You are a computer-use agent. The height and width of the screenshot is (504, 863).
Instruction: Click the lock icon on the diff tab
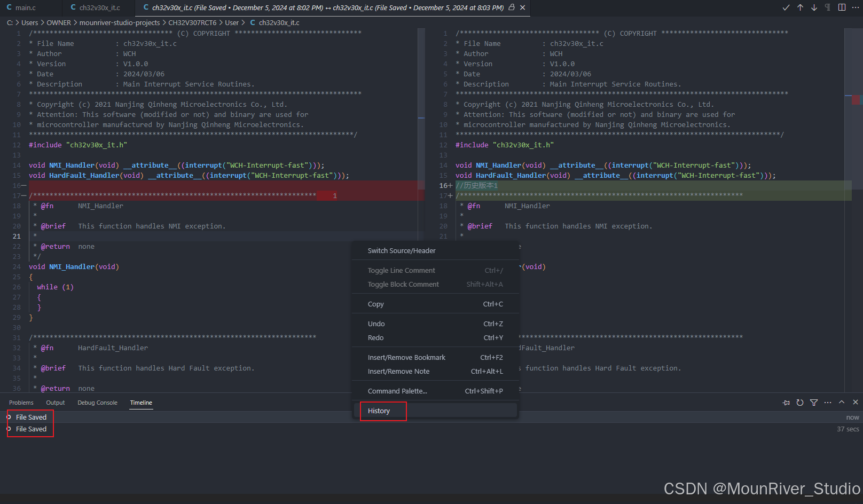coord(512,7)
